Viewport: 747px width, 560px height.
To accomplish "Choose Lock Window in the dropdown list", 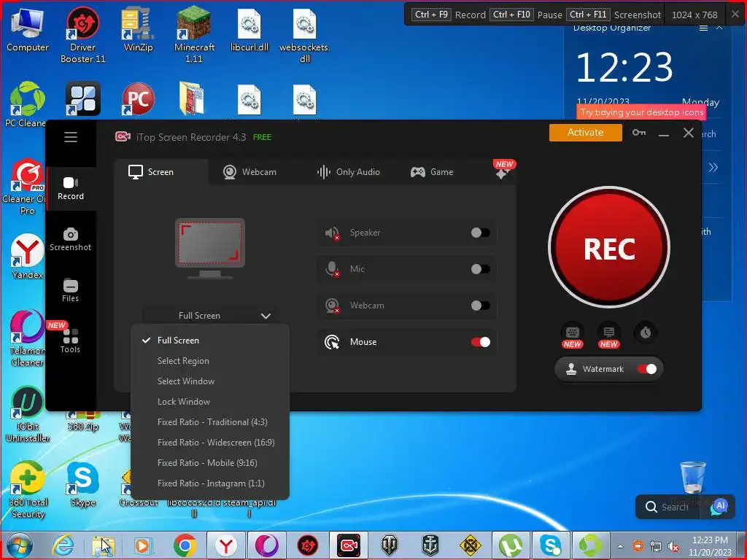I will [x=210, y=402].
